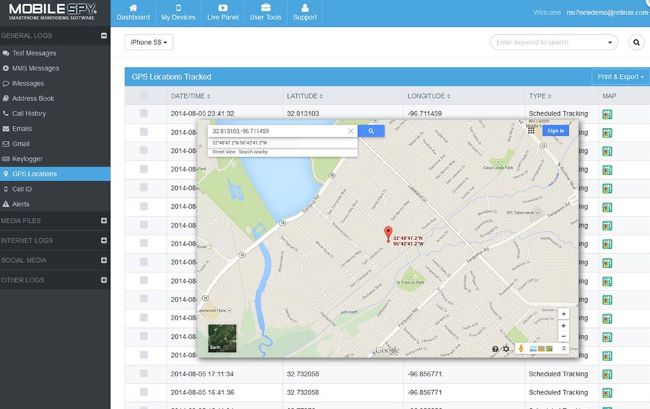Open map help question icon
The image size is (650, 409).
(495, 349)
